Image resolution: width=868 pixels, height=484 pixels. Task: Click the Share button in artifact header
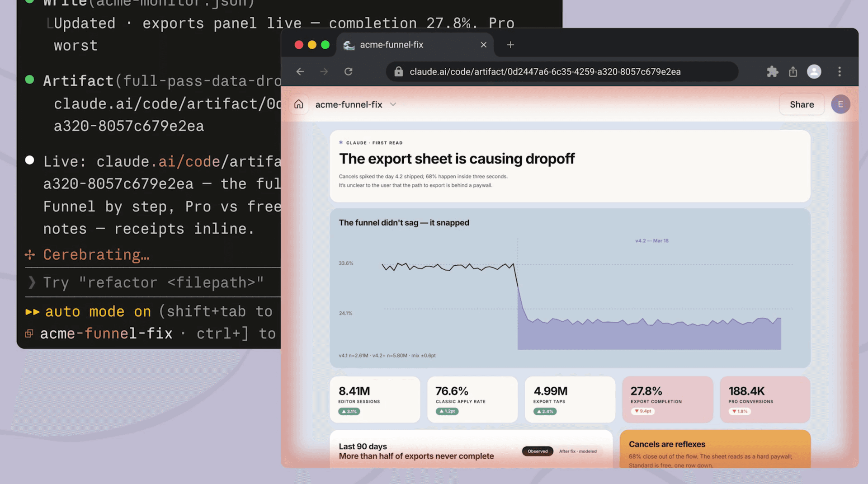click(802, 104)
